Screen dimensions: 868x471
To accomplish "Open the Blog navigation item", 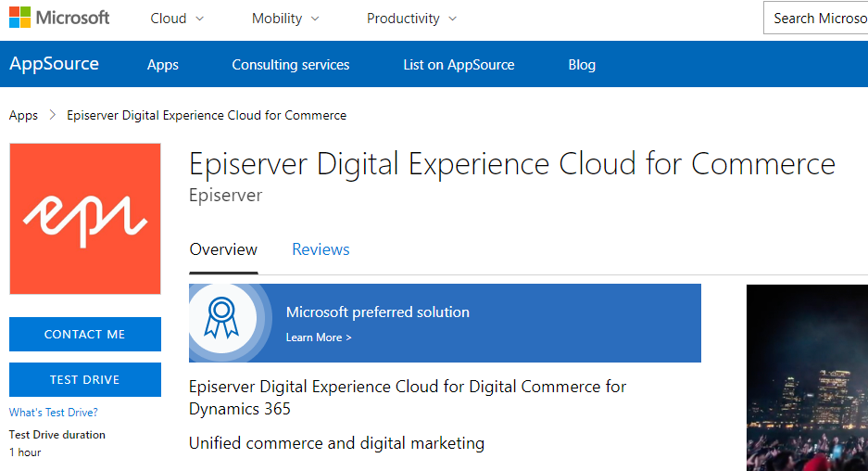I will point(582,65).
